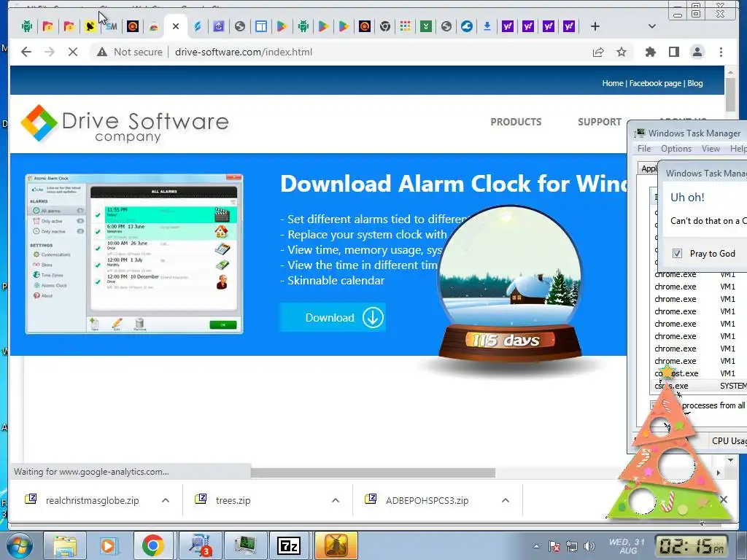The image size is (747, 560).
Task: Show hidden system tray icons
Action: click(536, 546)
